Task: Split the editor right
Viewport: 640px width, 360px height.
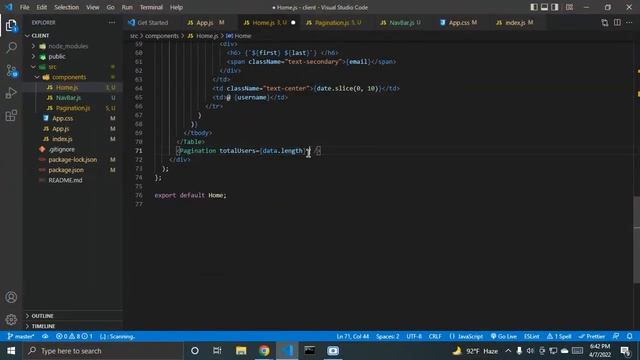Action: point(617,22)
